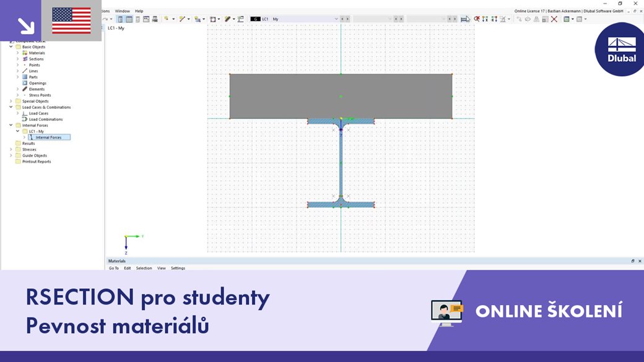Expand the Parts tree node
Viewport: 644px width, 362px height.
pyautogui.click(x=18, y=77)
